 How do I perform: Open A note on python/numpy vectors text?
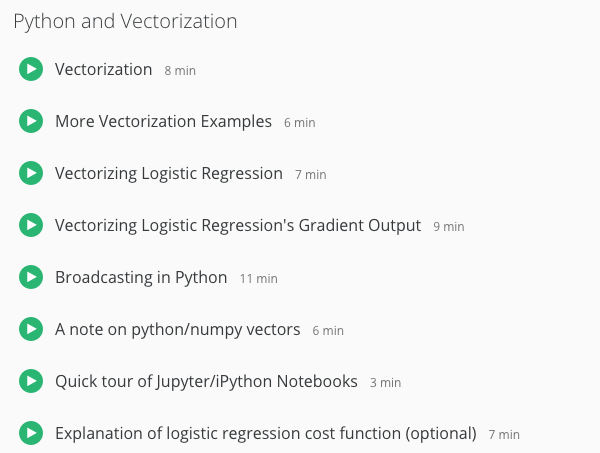pos(177,329)
